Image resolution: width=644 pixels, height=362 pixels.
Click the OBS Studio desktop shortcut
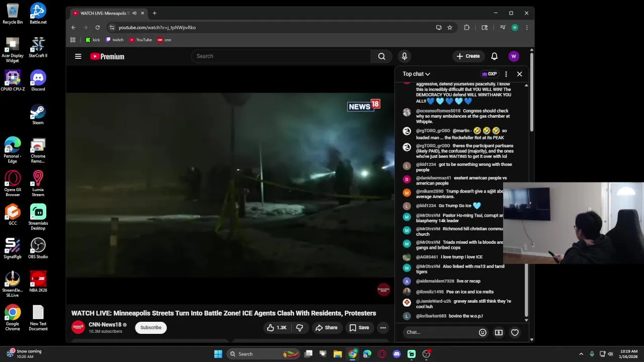tap(38, 248)
